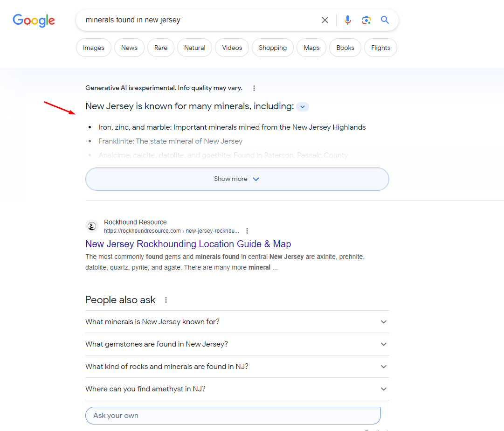
Task: Click the Rockhound Resource site name
Action: pyautogui.click(x=135, y=222)
